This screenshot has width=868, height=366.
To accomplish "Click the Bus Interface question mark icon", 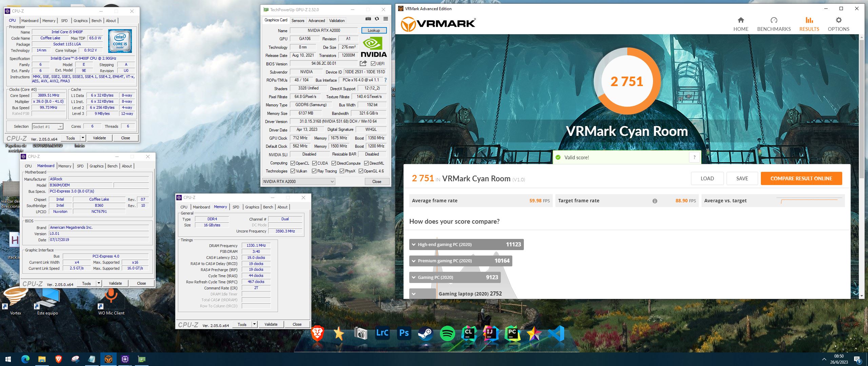I will [386, 80].
